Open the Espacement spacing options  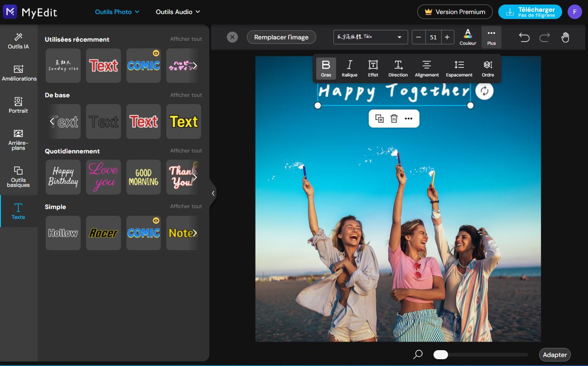tap(459, 68)
